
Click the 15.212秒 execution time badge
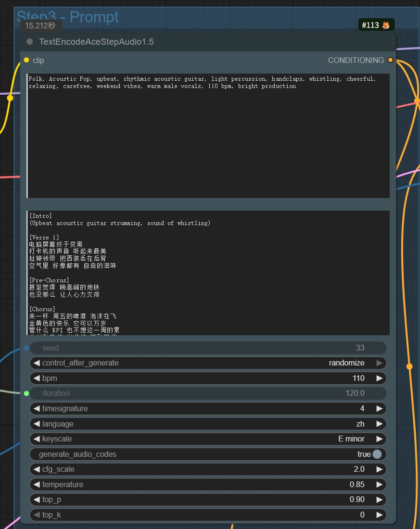point(41,26)
